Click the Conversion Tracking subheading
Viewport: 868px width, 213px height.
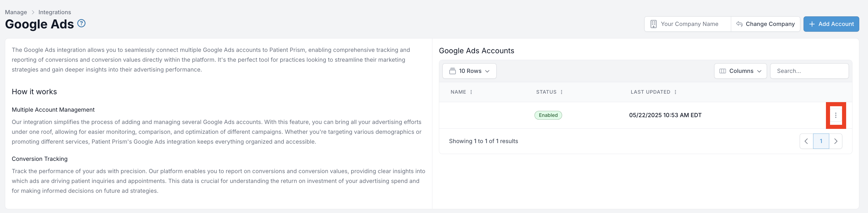(39, 159)
